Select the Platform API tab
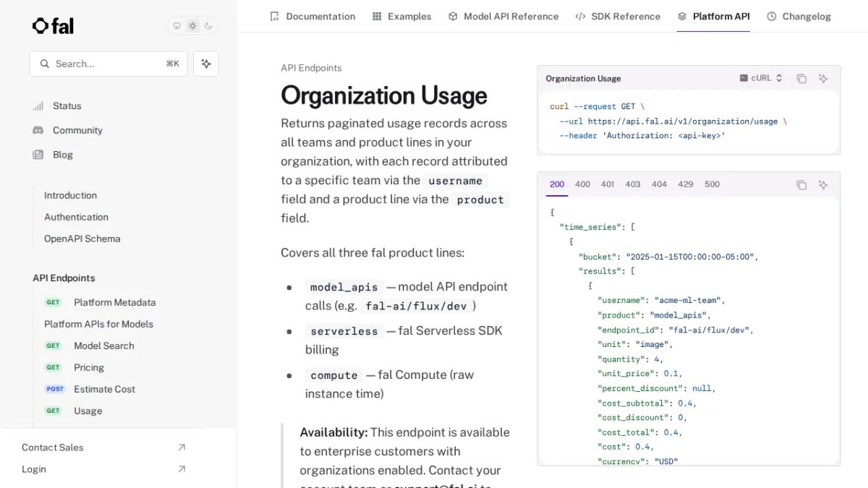The image size is (868, 488). click(713, 16)
